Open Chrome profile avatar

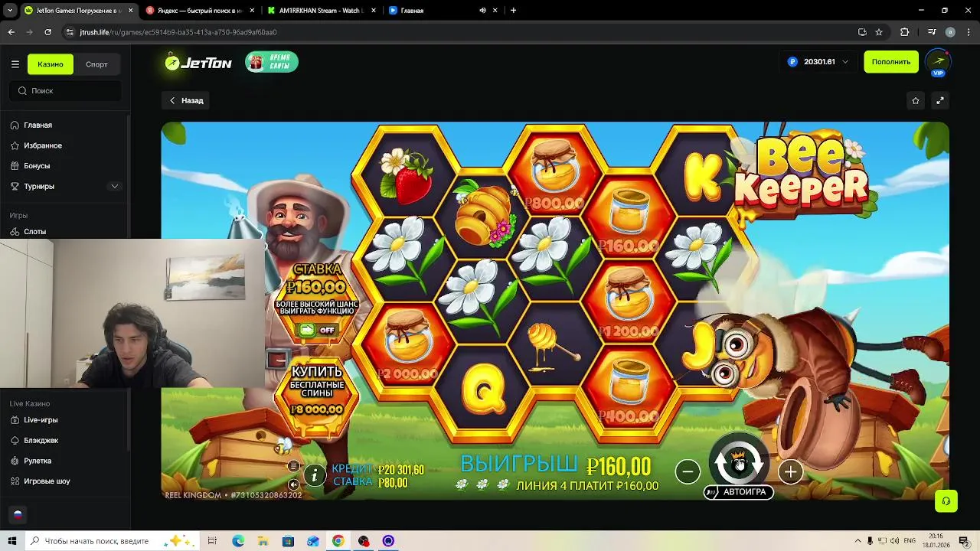point(950,32)
